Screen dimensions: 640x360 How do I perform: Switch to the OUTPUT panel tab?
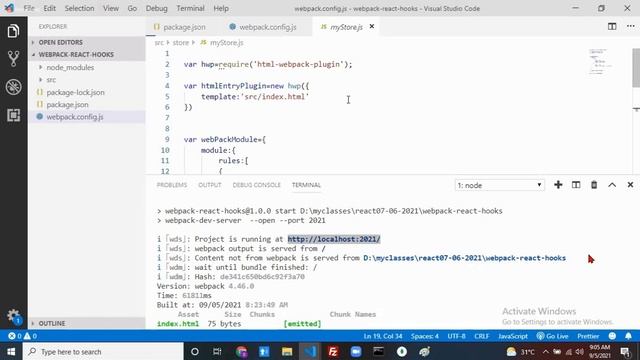click(x=210, y=185)
